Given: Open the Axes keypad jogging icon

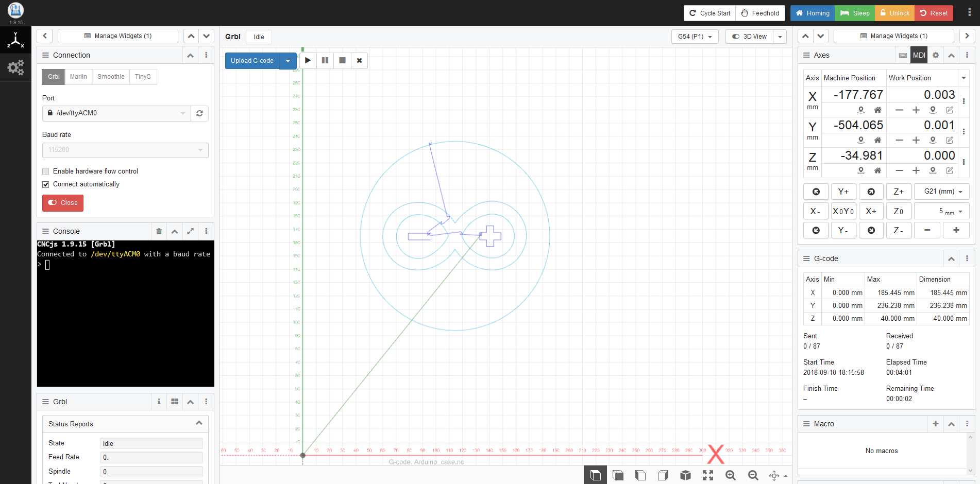Looking at the screenshot, I should (903, 55).
